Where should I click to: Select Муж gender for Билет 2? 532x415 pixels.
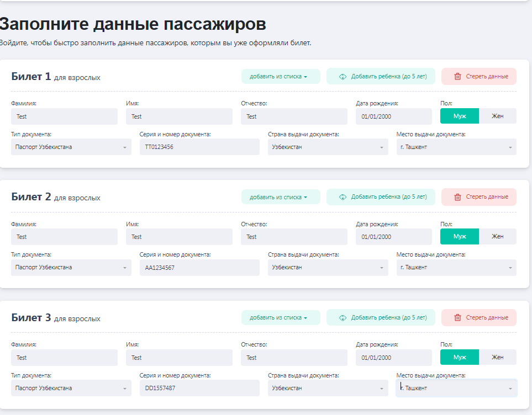(460, 237)
